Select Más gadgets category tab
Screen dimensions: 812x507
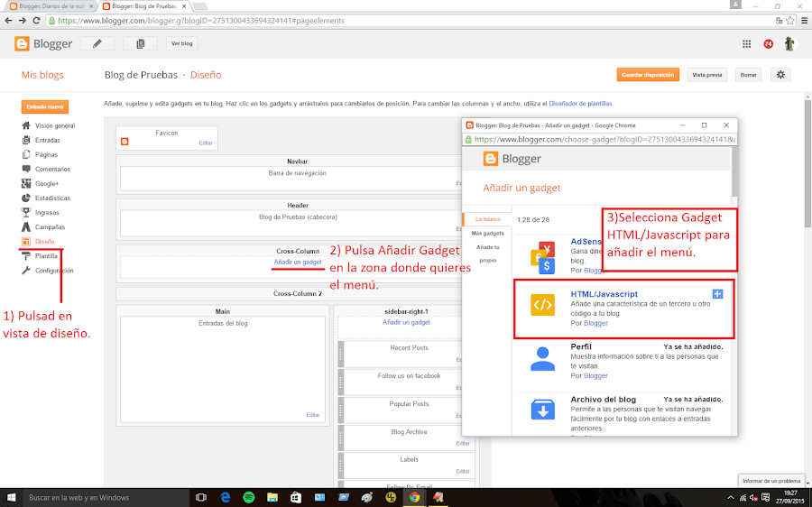[x=488, y=234]
